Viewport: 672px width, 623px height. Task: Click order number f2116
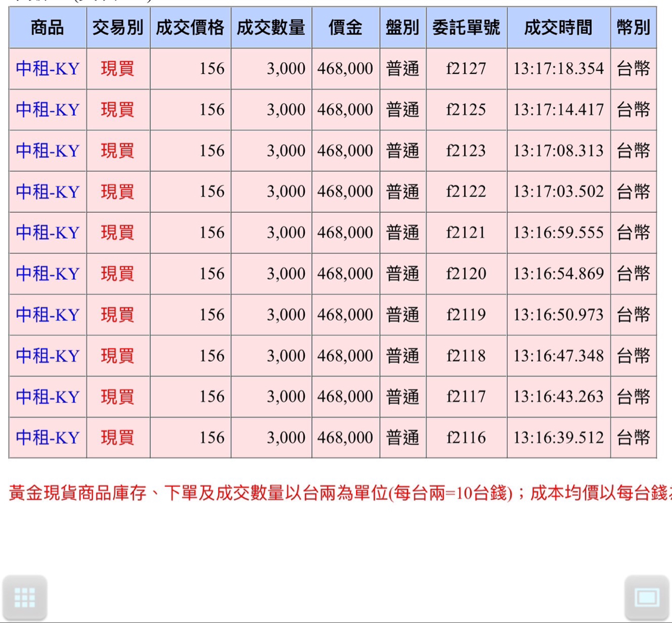pyautogui.click(x=466, y=437)
